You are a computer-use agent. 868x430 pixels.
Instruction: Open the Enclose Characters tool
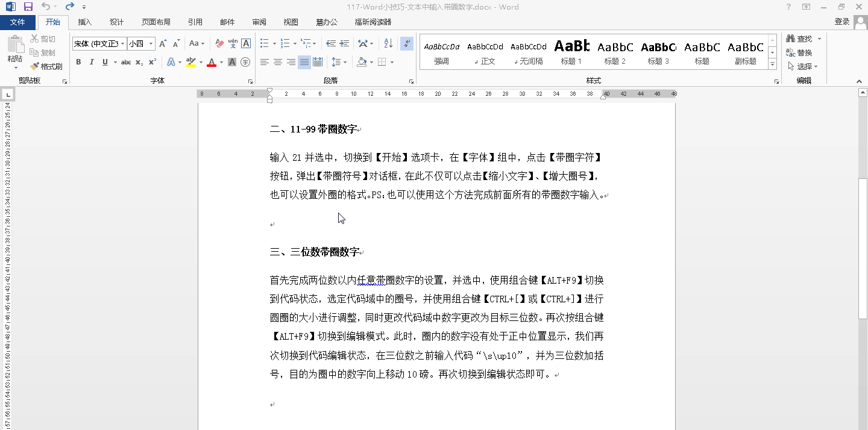(245, 62)
